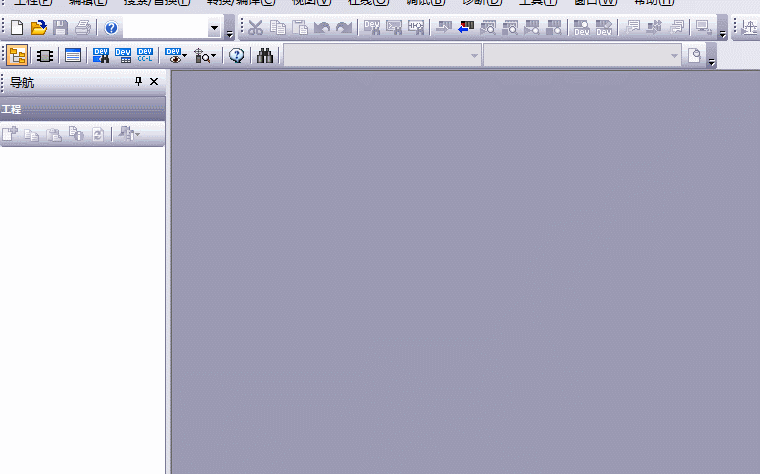Viewport: 760px width, 474px height.
Task: Toggle auto-hide pin on the 导航 panel
Action: tap(139, 82)
